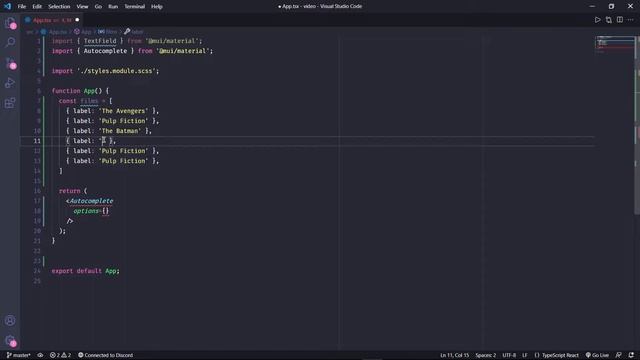This screenshot has height=360, width=640.
Task: Select TypeScript React language mode
Action: [556, 355]
